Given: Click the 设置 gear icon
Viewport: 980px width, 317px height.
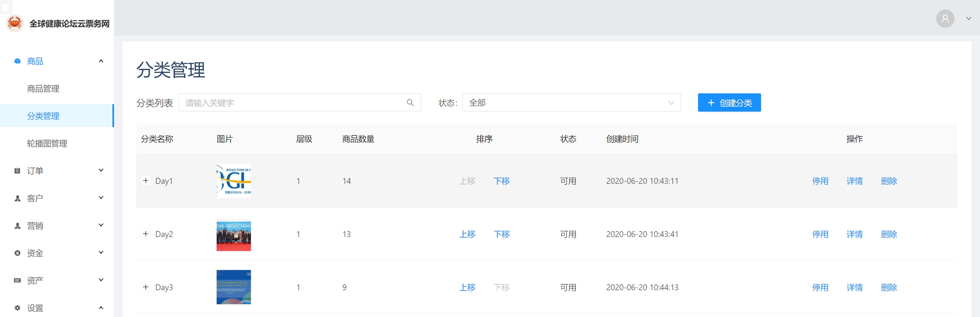Looking at the screenshot, I should [x=17, y=308].
